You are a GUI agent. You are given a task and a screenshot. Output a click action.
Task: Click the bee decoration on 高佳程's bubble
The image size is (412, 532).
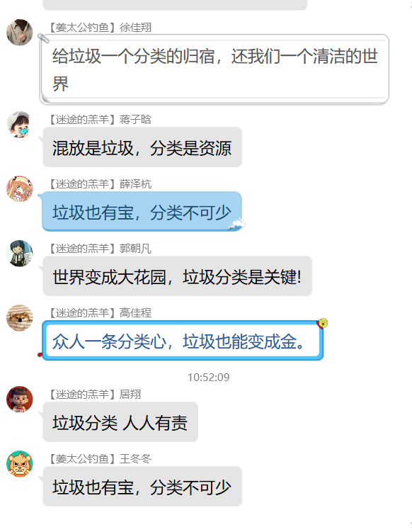click(x=322, y=323)
